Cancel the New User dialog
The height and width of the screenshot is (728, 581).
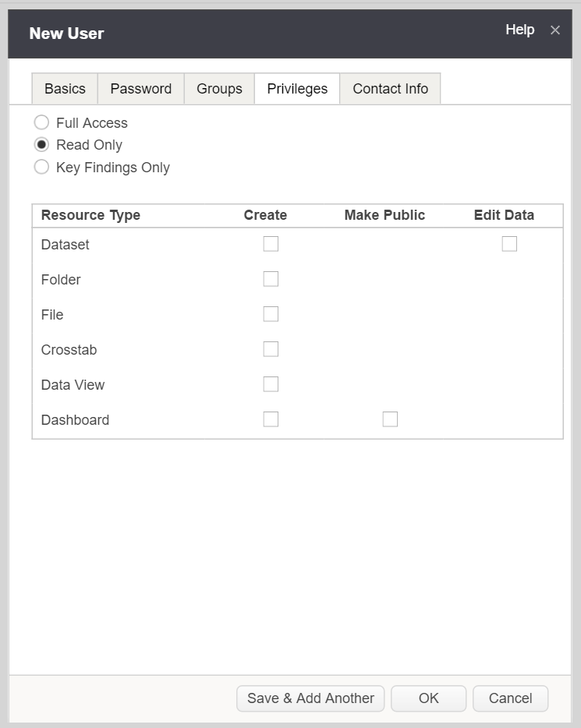tap(510, 698)
